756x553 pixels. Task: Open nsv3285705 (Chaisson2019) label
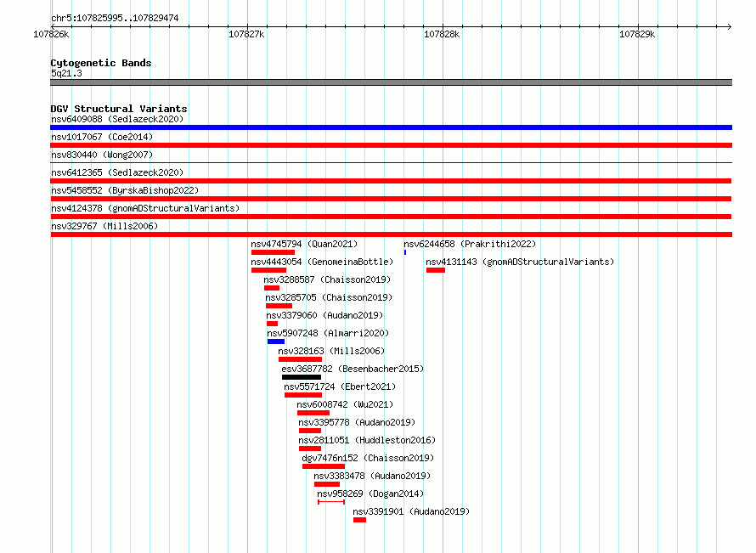coord(329,297)
